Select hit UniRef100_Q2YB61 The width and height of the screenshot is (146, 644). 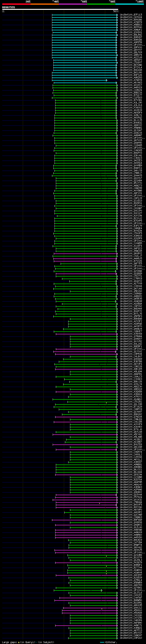pos(131,588)
